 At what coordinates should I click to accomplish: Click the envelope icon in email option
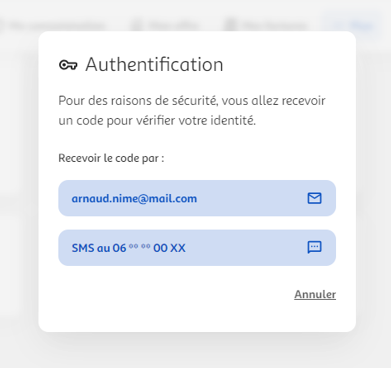coord(314,198)
